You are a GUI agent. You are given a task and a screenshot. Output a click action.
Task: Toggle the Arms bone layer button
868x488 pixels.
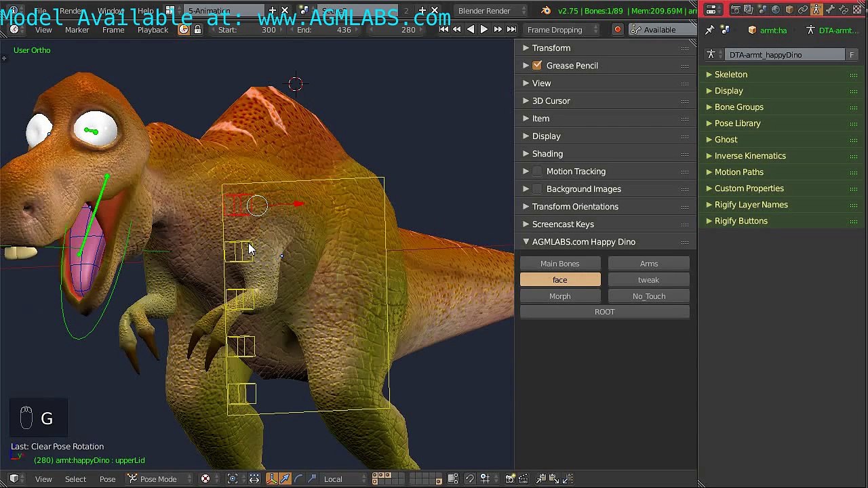tap(649, 263)
